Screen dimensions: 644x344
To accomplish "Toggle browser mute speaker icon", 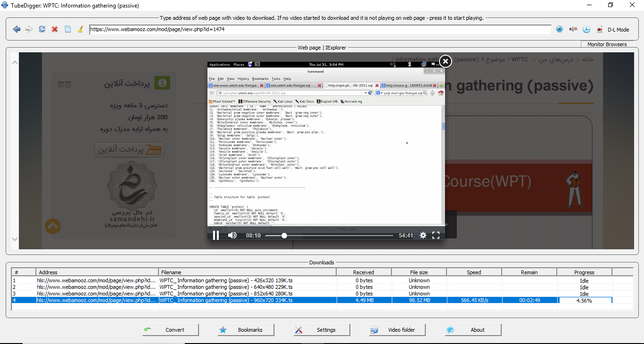I will click(x=573, y=29).
